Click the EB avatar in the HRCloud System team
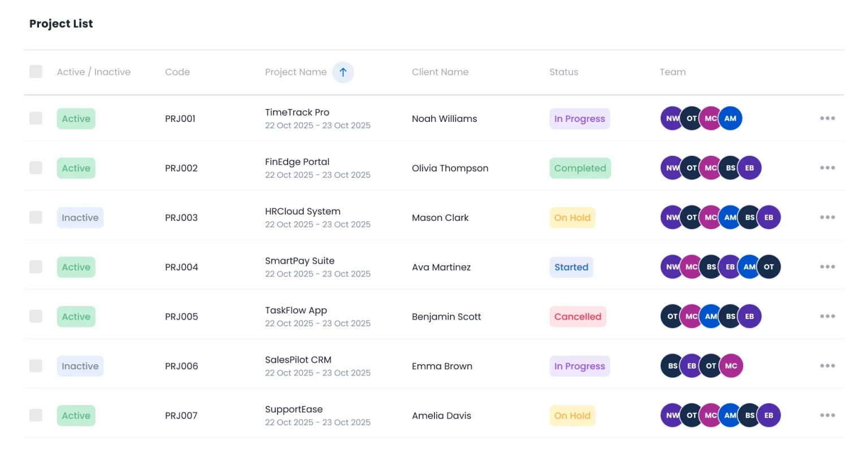The width and height of the screenshot is (868, 450). [769, 217]
